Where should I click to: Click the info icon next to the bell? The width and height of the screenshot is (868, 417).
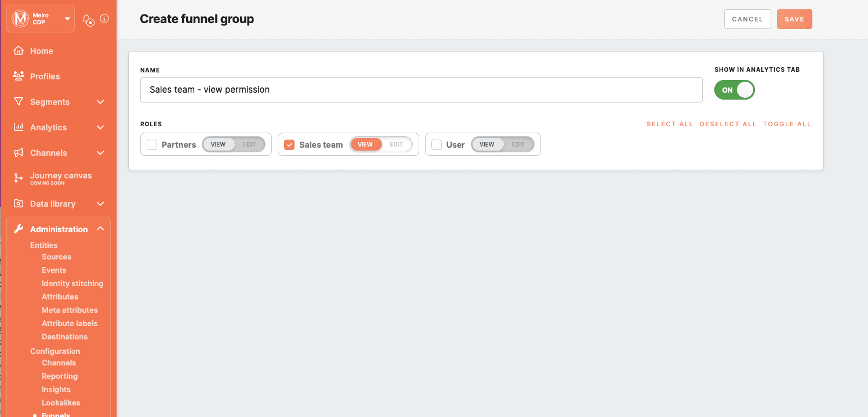pyautogui.click(x=104, y=18)
